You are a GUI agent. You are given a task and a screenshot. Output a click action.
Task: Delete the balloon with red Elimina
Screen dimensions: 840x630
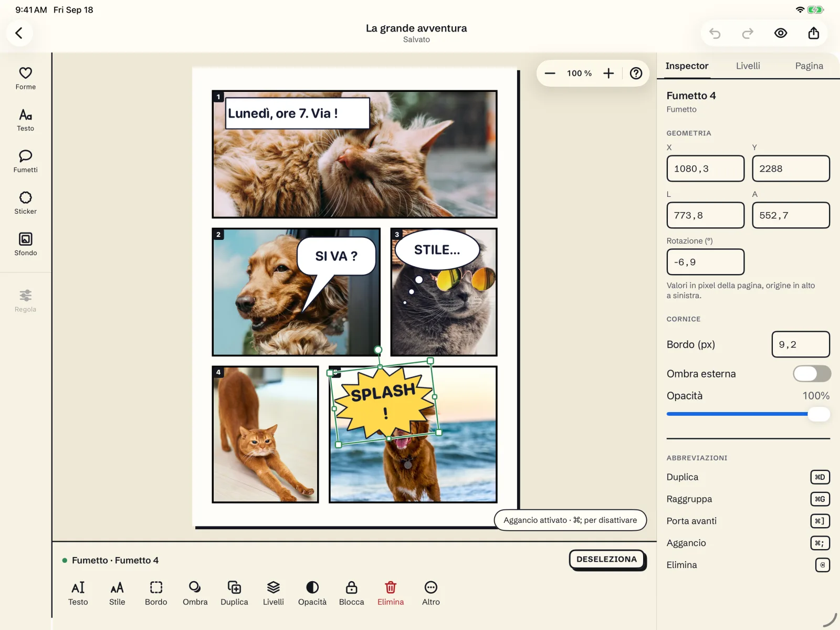click(391, 593)
